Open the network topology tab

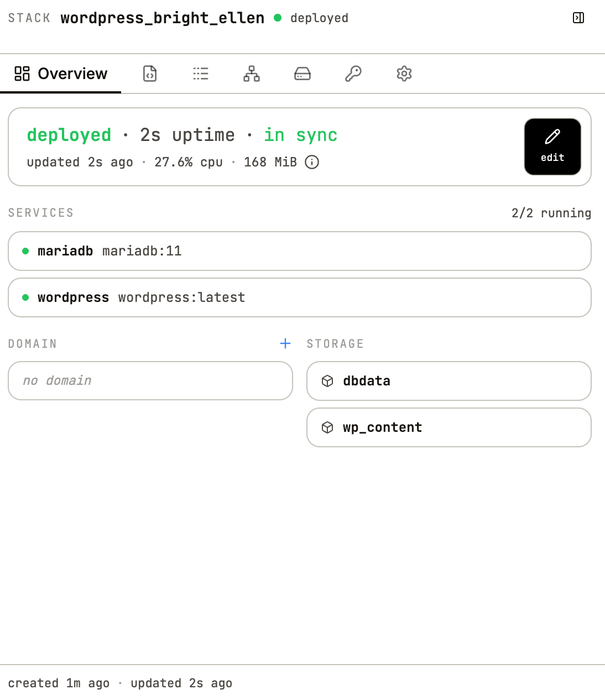pos(252,74)
